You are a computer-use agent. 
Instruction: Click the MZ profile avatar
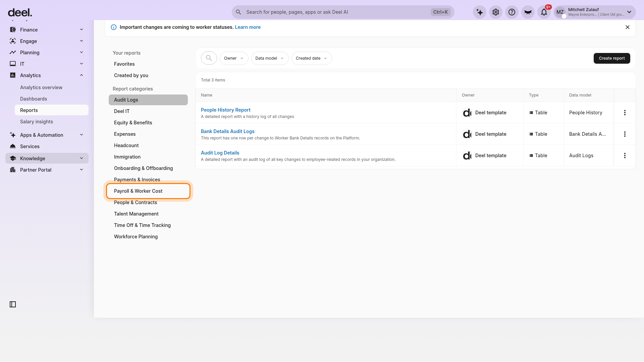pyautogui.click(x=560, y=12)
